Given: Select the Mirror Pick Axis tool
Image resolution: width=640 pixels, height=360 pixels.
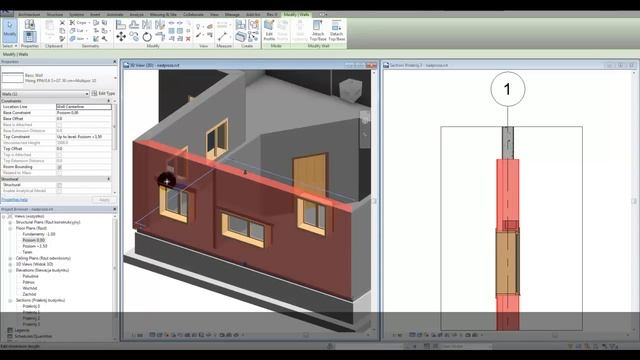Looking at the screenshot, I should coord(147,24).
